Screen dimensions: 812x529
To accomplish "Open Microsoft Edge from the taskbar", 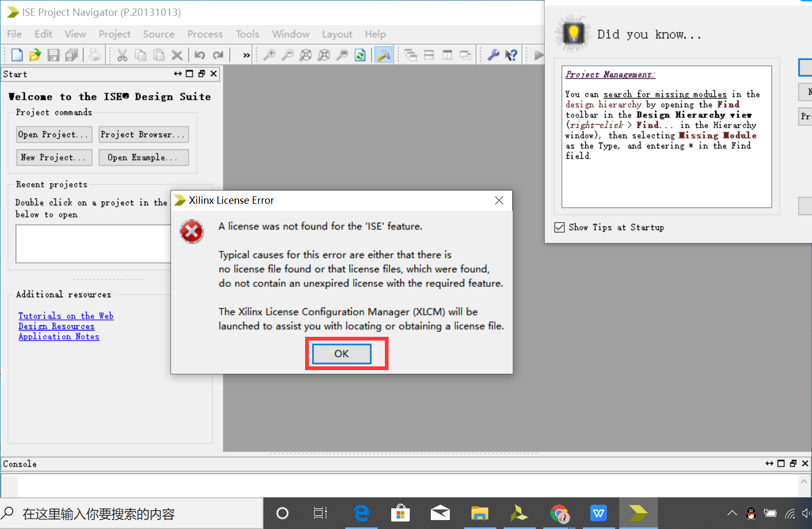I will (362, 513).
